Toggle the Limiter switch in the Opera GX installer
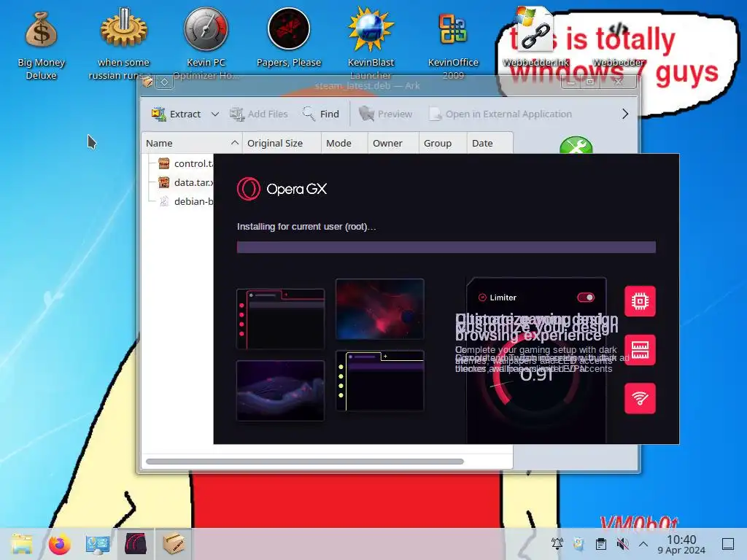 [x=586, y=297]
